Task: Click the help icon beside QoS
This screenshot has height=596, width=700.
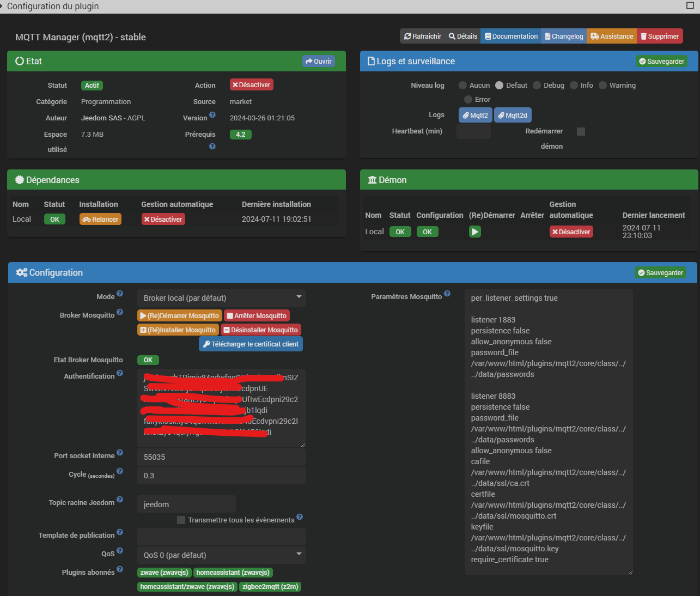Action: coord(120,551)
